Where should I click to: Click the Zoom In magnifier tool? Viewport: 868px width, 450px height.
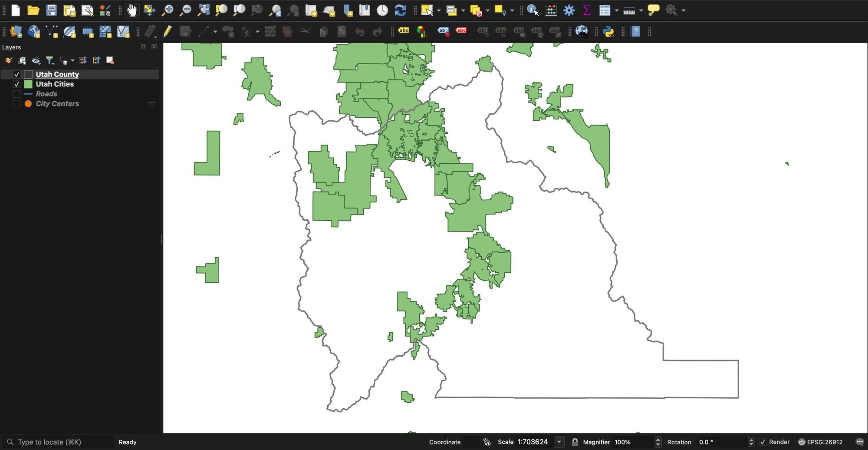point(167,10)
